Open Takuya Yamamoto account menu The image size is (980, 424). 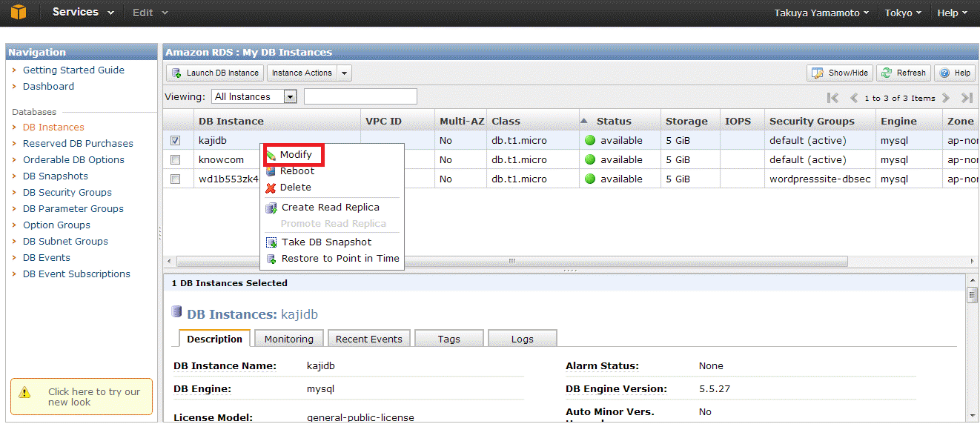(821, 13)
